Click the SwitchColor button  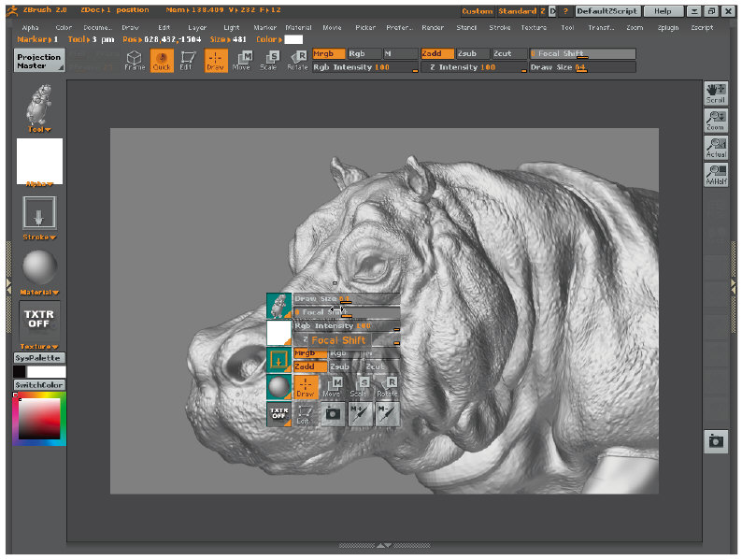38,384
